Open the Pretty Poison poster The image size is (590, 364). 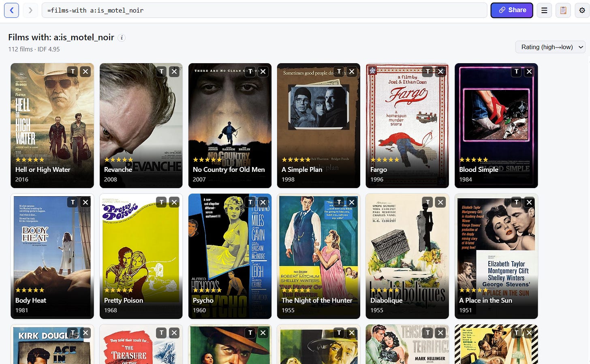coord(141,256)
